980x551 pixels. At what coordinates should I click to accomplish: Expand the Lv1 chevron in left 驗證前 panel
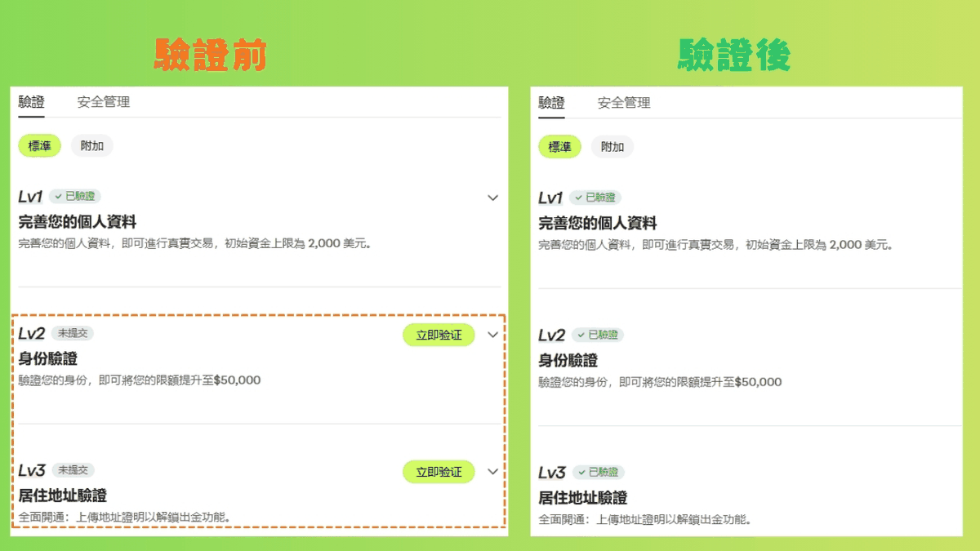pos(492,198)
